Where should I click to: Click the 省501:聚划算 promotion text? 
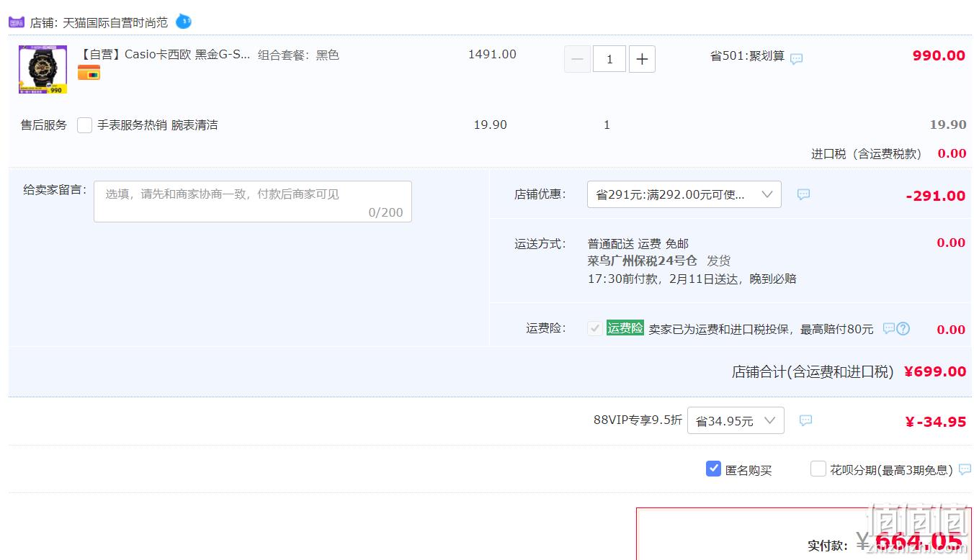pos(747,56)
